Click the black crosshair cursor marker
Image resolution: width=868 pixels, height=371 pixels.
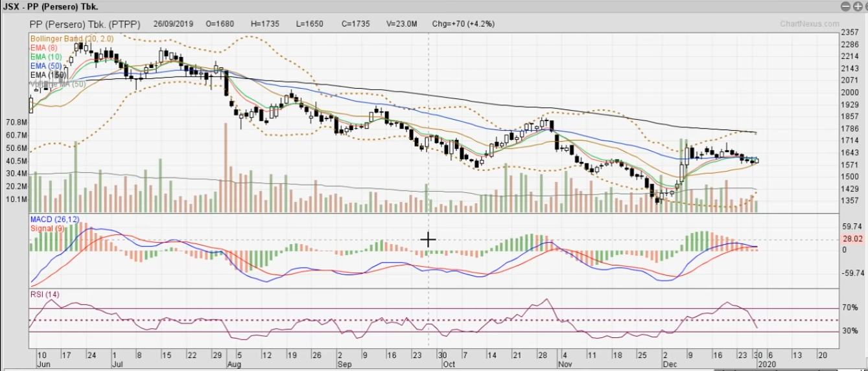(x=428, y=240)
